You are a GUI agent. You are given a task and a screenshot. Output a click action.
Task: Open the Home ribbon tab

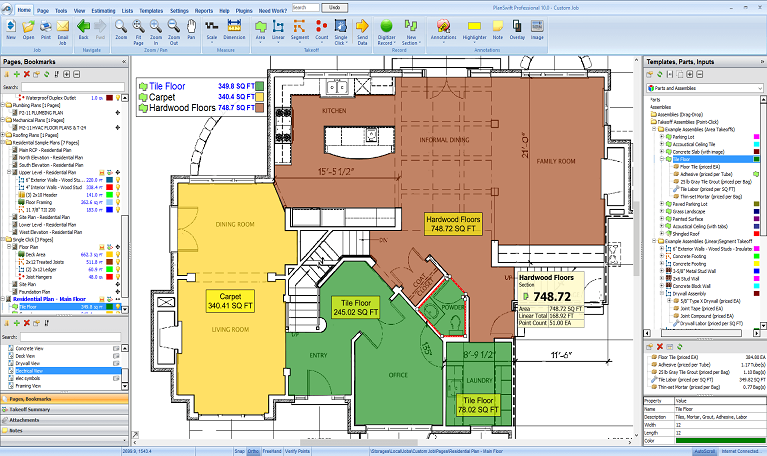click(x=24, y=10)
